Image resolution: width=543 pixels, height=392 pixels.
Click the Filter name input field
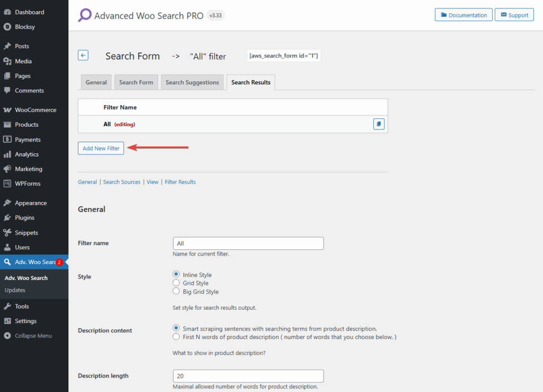click(x=248, y=243)
